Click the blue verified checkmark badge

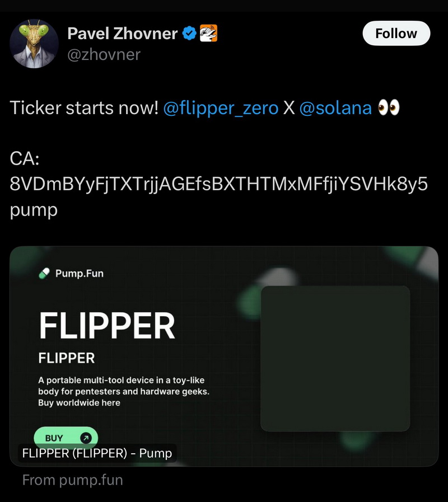pyautogui.click(x=189, y=33)
